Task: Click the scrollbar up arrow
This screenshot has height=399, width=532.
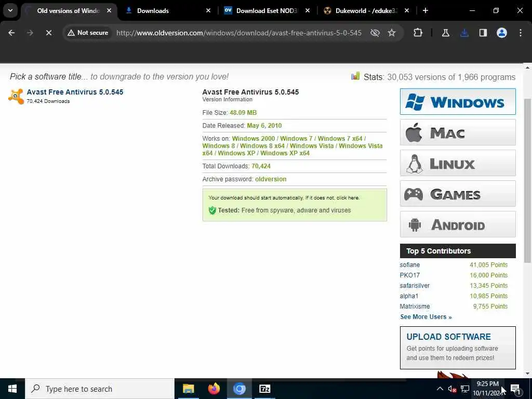Action: coord(528,68)
